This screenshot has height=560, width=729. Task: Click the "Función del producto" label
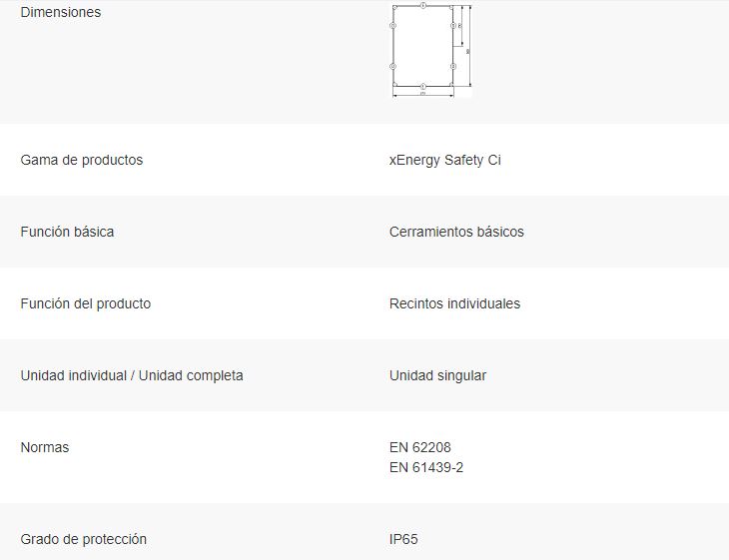(86, 303)
